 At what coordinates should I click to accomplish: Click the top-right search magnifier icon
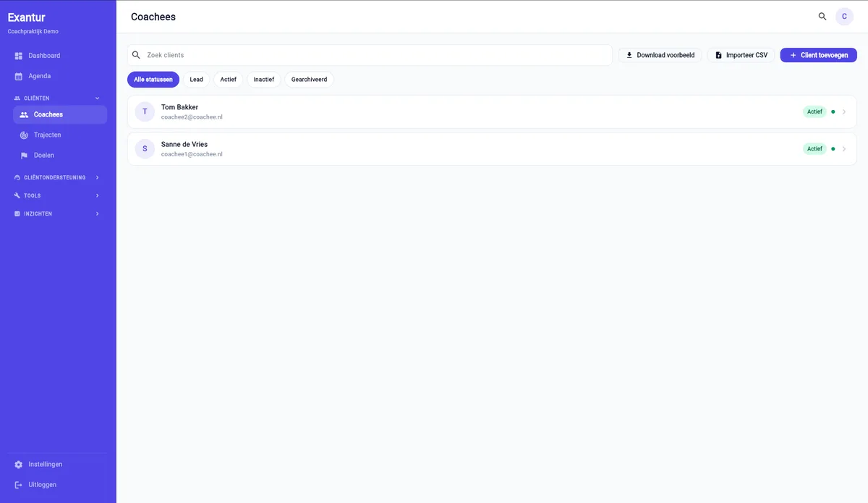(822, 17)
